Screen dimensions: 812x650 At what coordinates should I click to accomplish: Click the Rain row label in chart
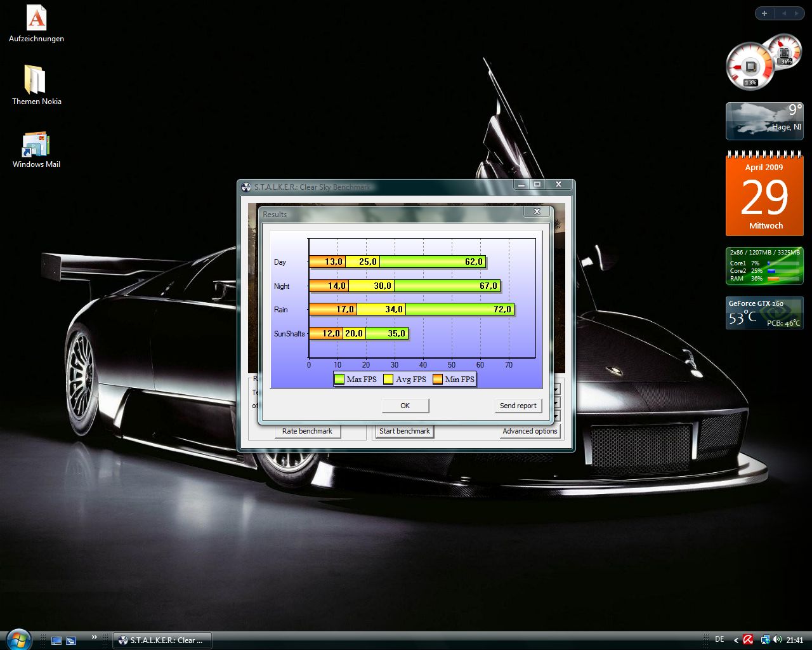[280, 310]
